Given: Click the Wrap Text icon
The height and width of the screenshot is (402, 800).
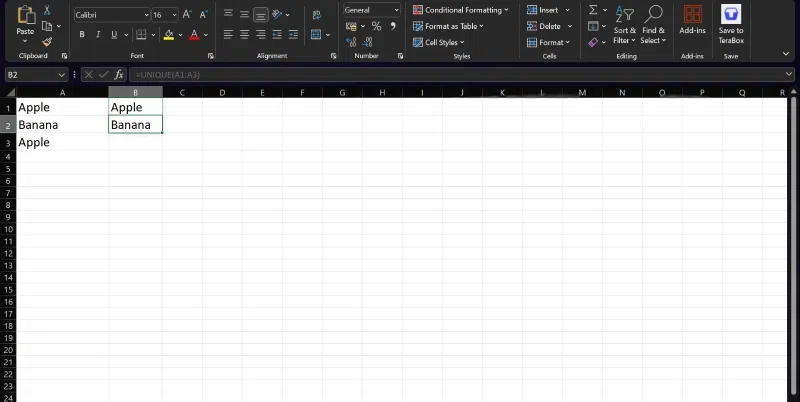Looking at the screenshot, I should [317, 15].
